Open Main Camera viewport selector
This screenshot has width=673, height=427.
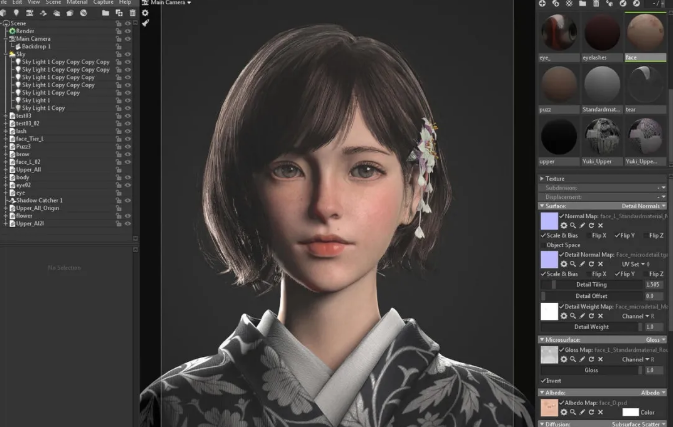click(167, 3)
